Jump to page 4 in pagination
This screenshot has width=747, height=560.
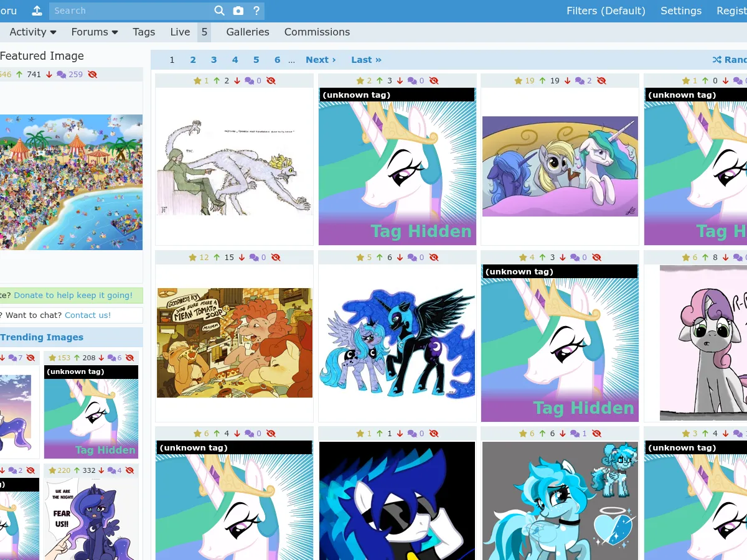point(235,60)
